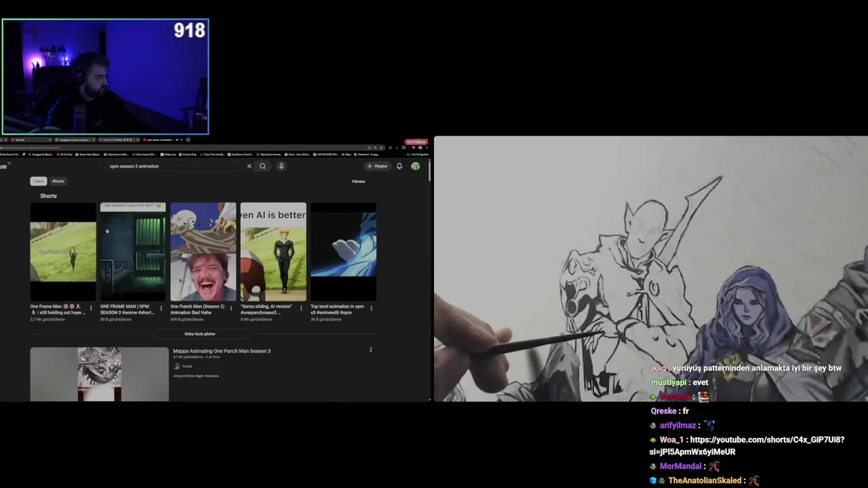Open the YouTube account avatar menu
This screenshot has height=488, width=868.
(415, 166)
